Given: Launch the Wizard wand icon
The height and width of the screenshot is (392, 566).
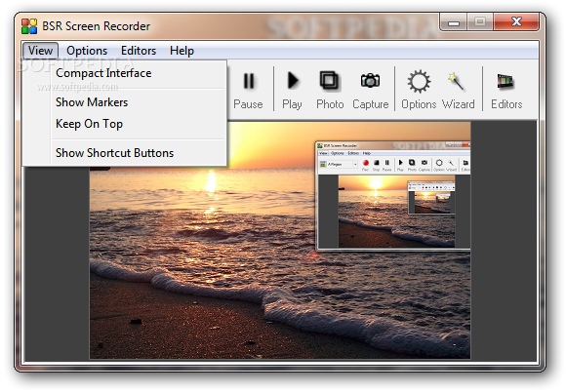Looking at the screenshot, I should (456, 81).
